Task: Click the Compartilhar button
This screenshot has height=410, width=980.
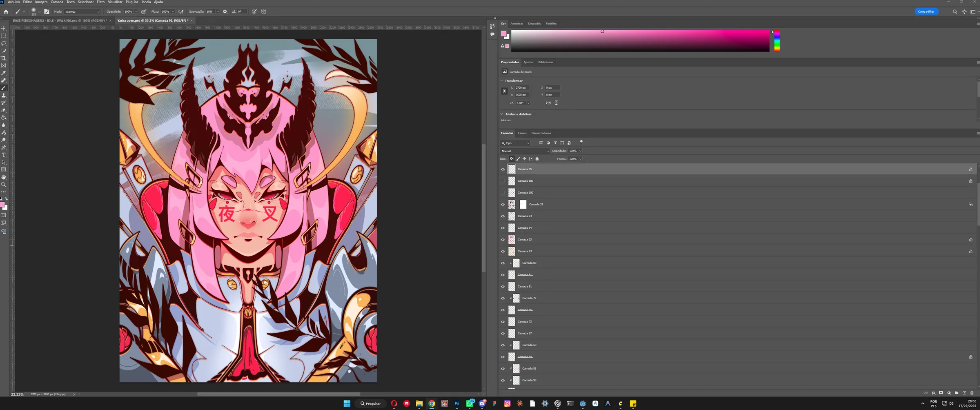Action: pos(926,11)
